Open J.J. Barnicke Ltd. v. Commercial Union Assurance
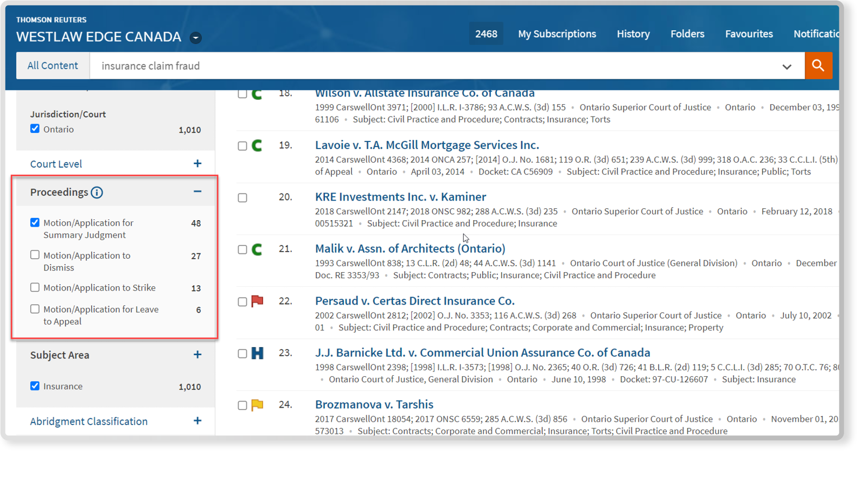 pos(482,352)
